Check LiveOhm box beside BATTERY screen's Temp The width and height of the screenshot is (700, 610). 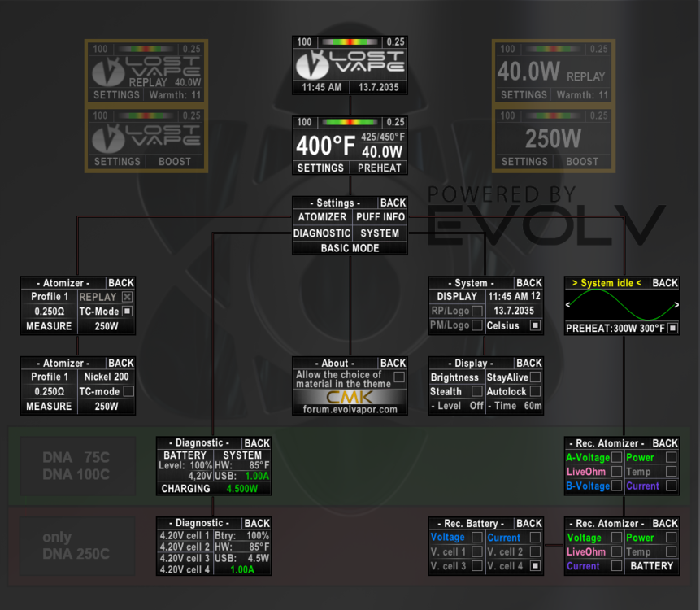[616, 551]
